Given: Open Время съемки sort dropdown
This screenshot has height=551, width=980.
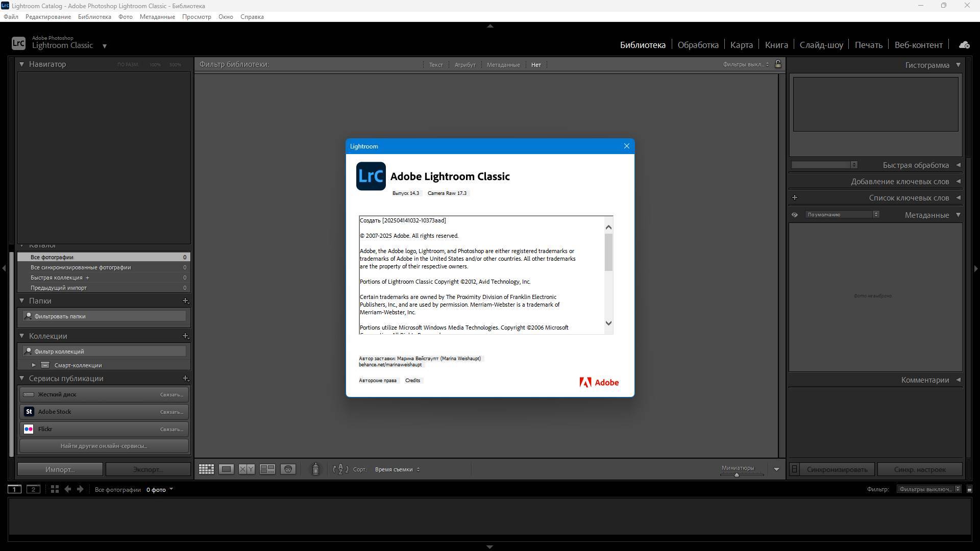Looking at the screenshot, I should [397, 469].
